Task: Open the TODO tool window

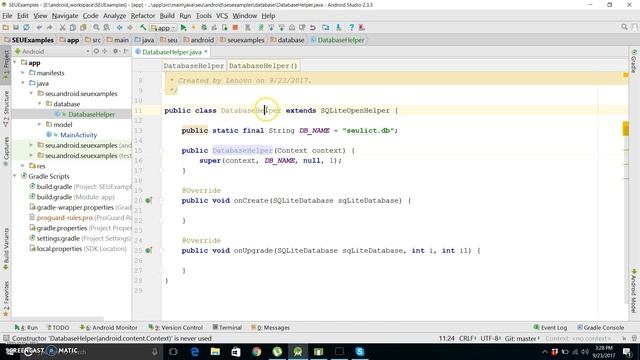Action: [58, 327]
